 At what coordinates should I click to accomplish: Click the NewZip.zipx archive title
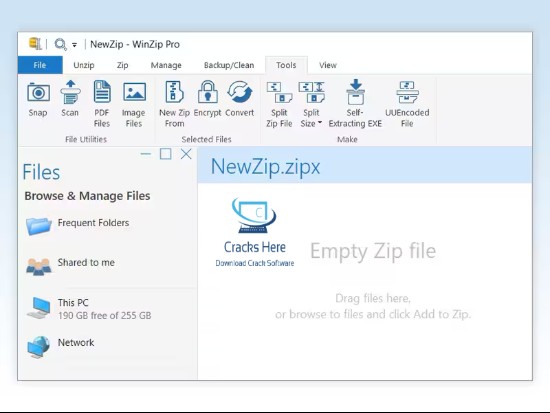point(265,167)
